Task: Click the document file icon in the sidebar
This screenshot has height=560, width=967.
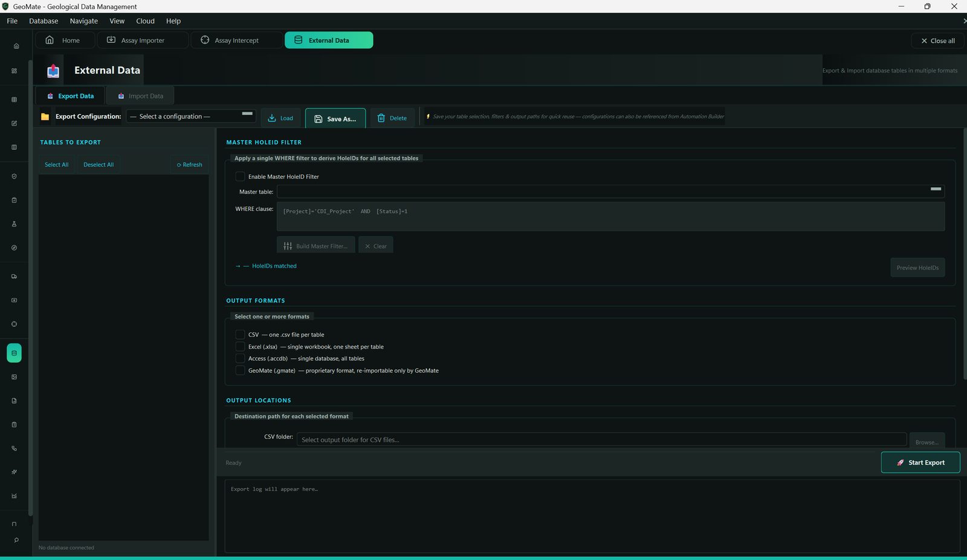Action: [14, 401]
